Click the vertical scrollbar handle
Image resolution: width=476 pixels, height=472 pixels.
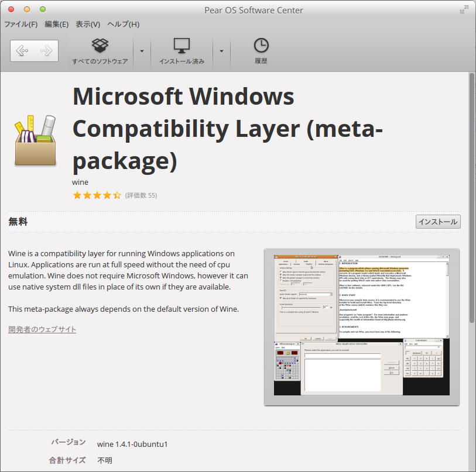point(472,198)
